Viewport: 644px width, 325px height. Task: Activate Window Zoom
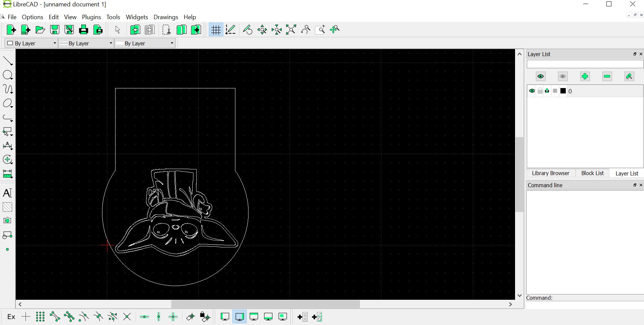(320, 30)
